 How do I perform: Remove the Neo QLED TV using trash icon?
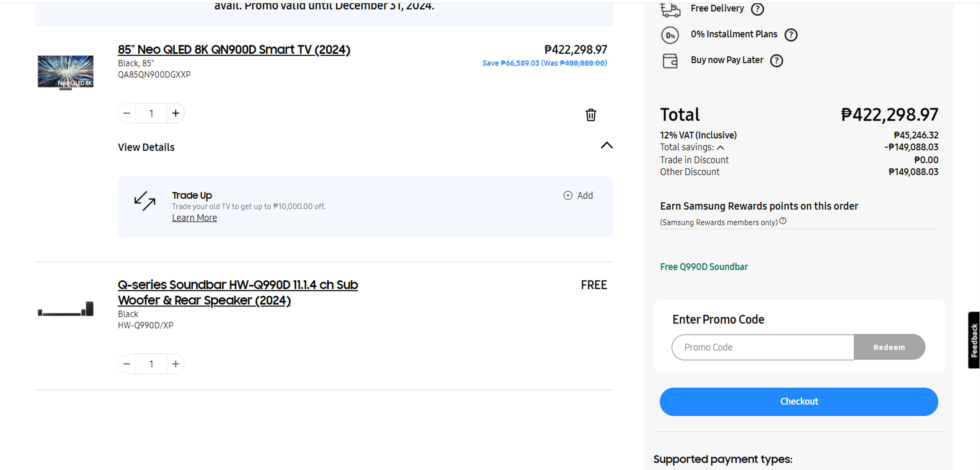[x=591, y=115]
